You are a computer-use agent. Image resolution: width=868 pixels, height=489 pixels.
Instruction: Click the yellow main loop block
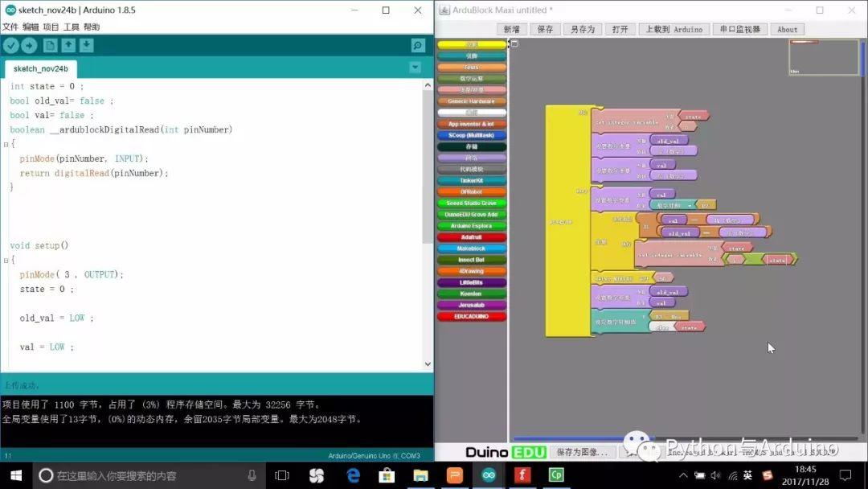coord(567,221)
